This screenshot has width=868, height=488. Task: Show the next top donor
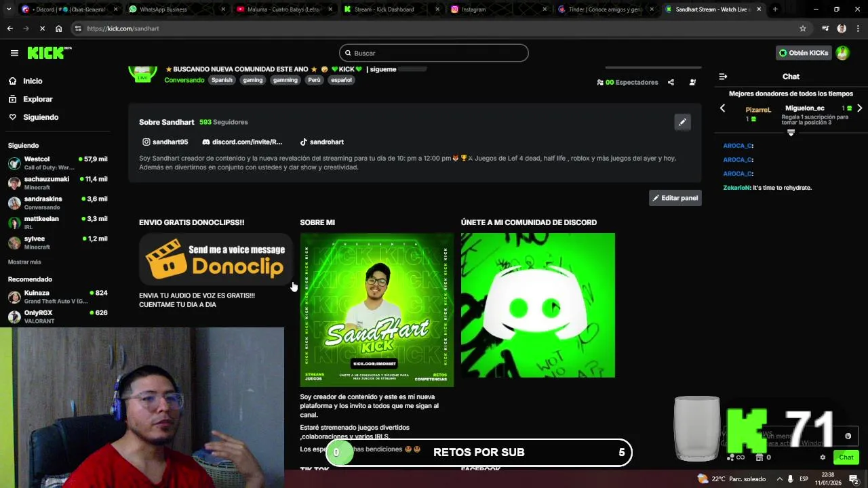pyautogui.click(x=859, y=108)
